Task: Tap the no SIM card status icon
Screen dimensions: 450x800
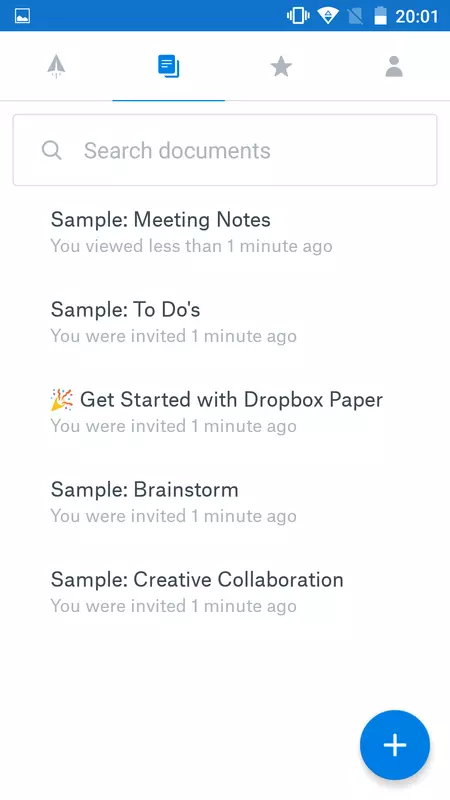Action: click(x=355, y=16)
